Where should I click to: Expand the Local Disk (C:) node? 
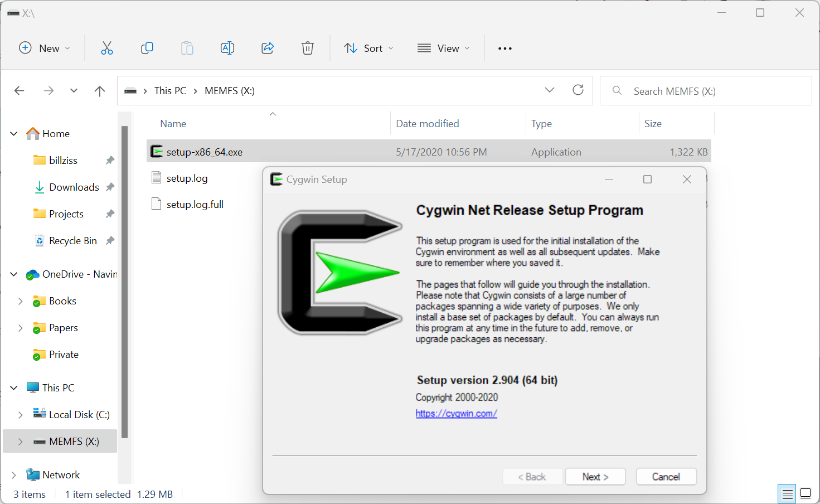click(21, 415)
